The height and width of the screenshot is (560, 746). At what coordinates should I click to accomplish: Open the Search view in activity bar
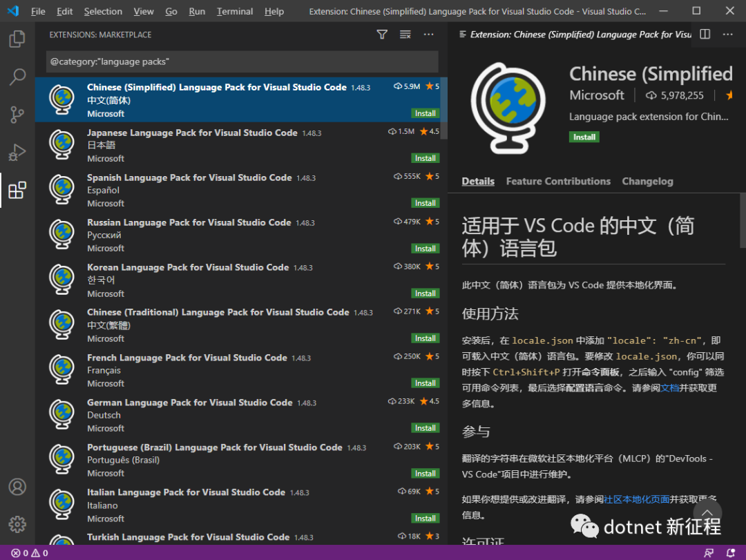[17, 77]
